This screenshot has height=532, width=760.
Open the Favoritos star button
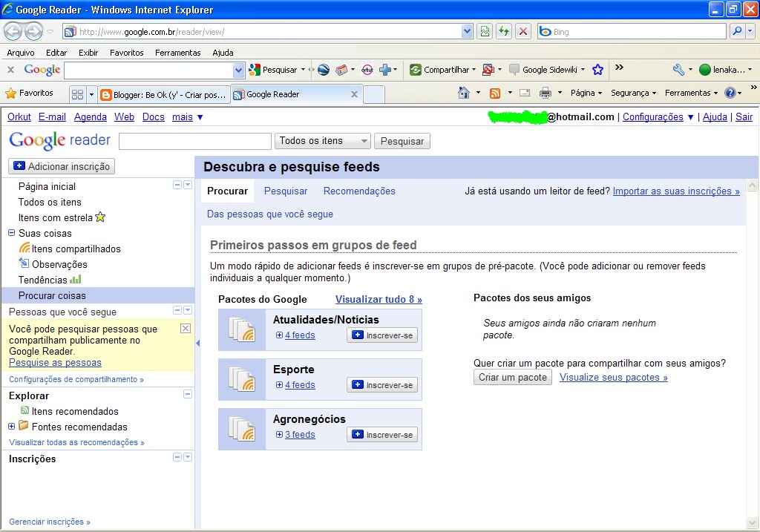(29, 93)
